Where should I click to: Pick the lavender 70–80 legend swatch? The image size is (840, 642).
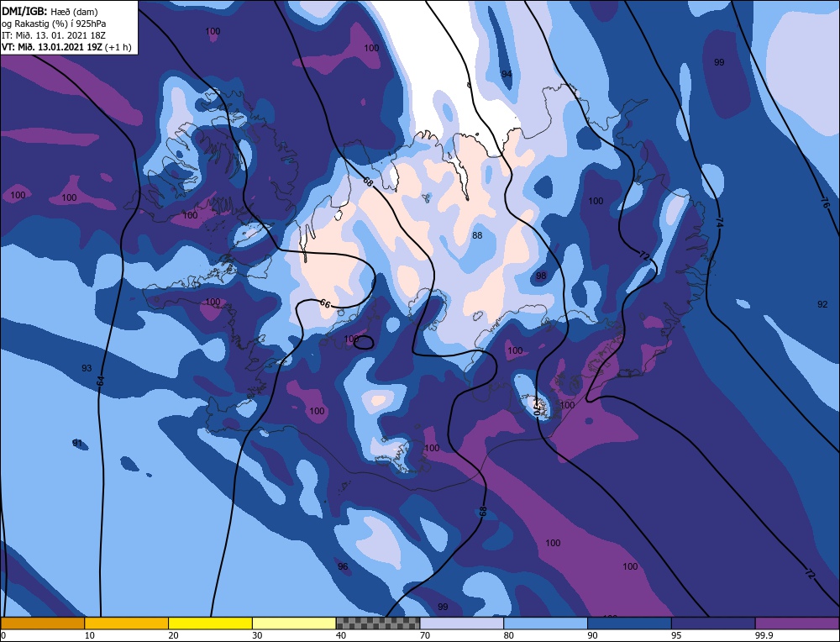click(462, 623)
